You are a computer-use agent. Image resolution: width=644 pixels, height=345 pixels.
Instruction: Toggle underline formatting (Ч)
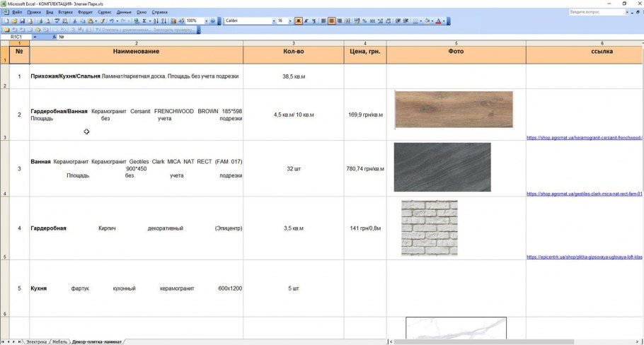314,21
